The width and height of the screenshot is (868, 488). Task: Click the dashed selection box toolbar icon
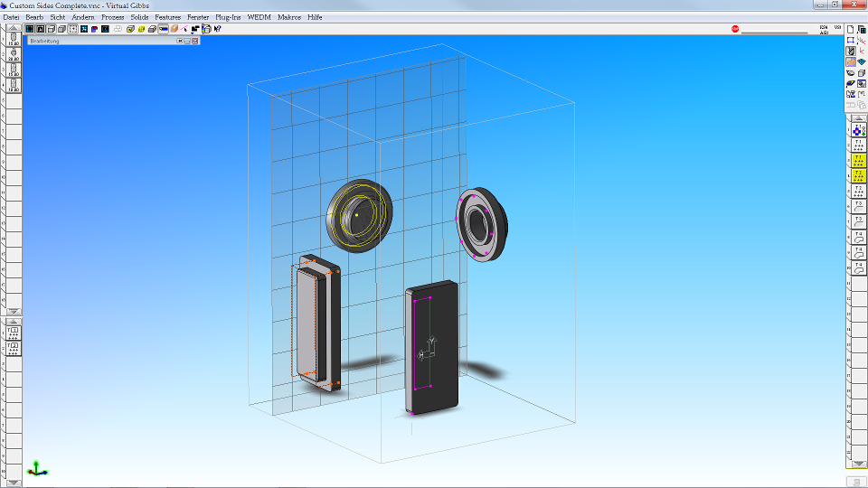[x=73, y=29]
